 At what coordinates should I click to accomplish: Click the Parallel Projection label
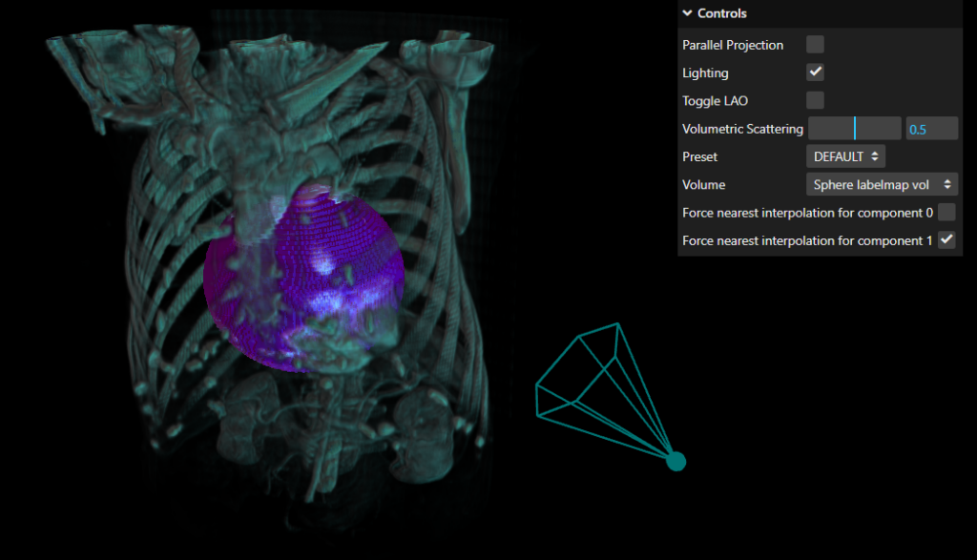pos(733,45)
